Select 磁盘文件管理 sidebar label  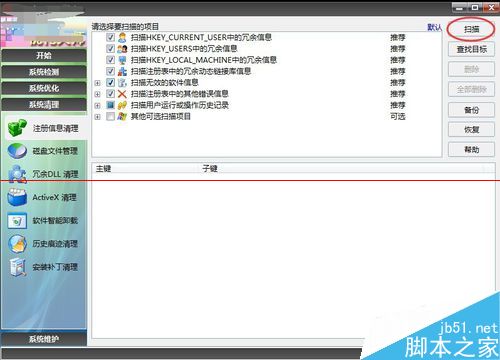[55, 151]
